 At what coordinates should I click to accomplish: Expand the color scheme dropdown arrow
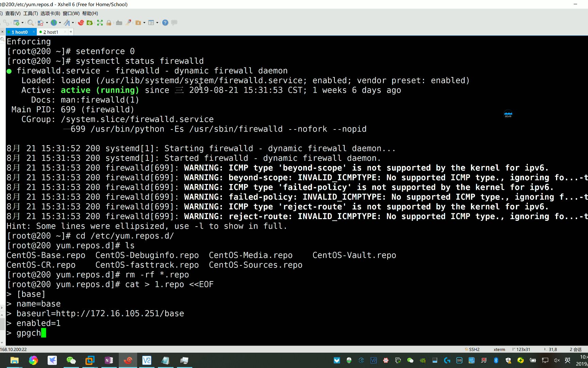pos(47,23)
